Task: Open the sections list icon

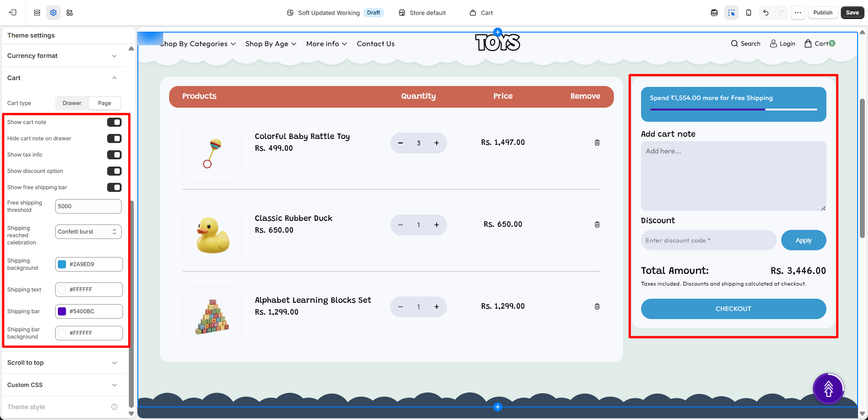Action: (x=37, y=13)
